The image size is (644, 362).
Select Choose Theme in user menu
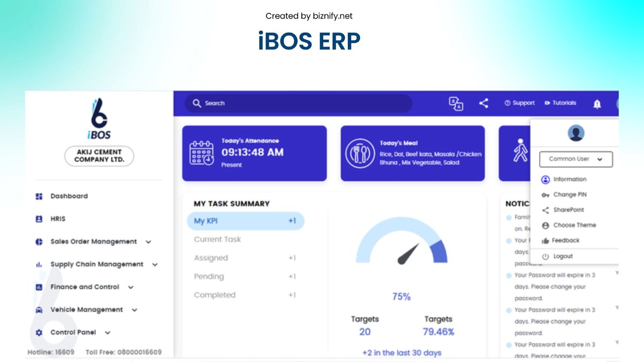coord(574,225)
